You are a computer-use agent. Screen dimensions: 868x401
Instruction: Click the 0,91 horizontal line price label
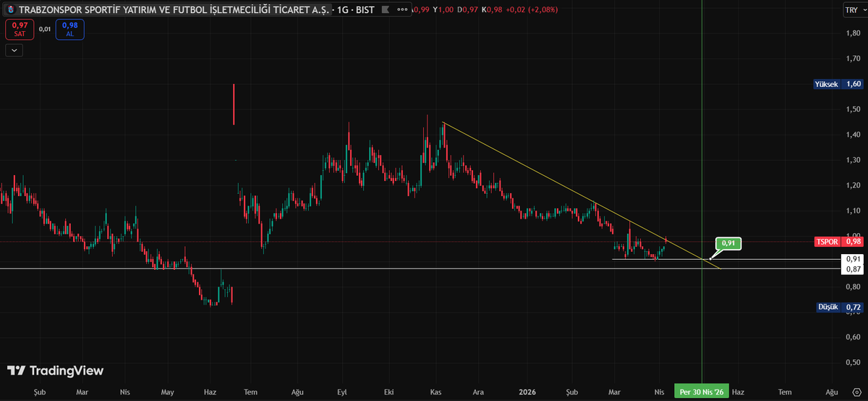tap(853, 259)
